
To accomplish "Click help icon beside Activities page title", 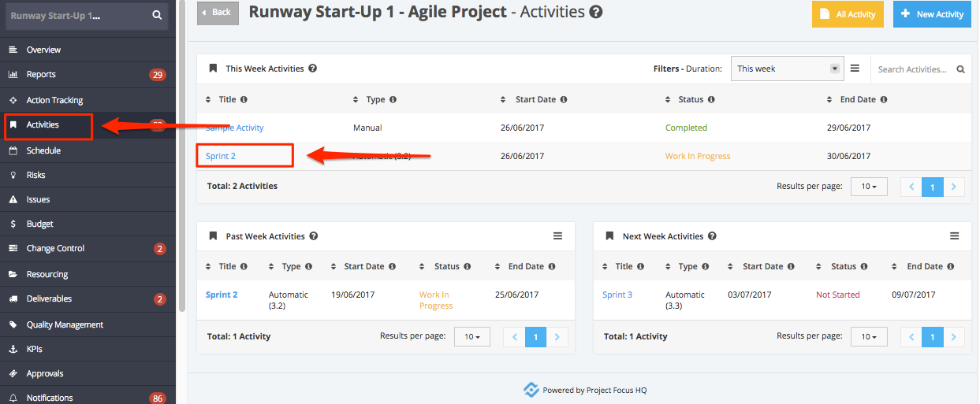I will (596, 12).
